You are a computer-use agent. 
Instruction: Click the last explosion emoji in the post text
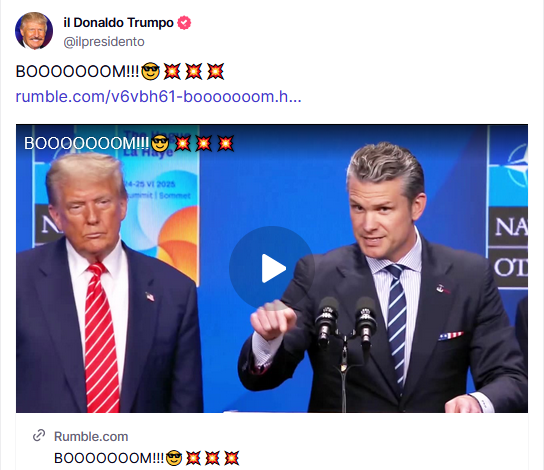pyautogui.click(x=215, y=72)
